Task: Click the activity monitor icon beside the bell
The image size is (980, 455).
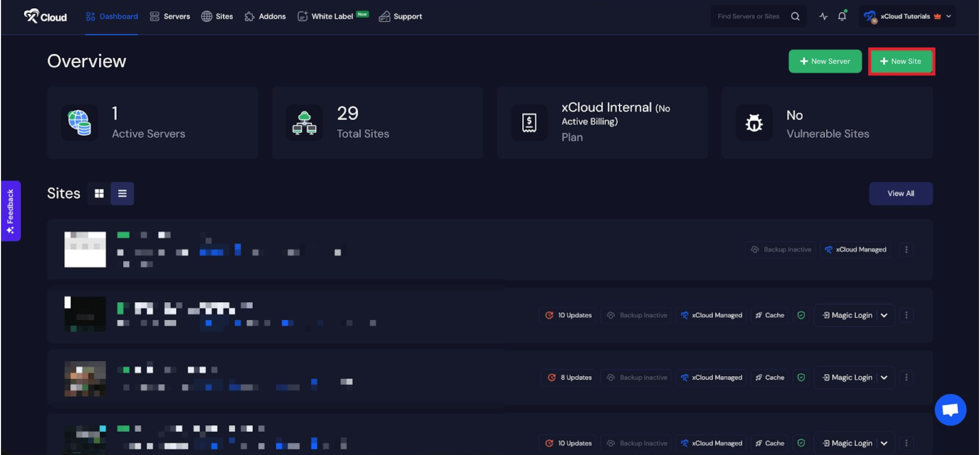Action: click(823, 16)
